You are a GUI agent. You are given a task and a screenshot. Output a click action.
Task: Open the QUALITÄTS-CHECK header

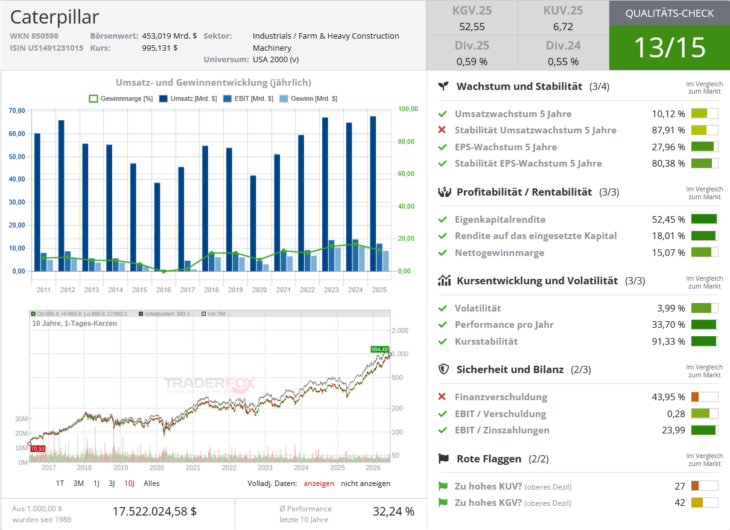click(669, 13)
